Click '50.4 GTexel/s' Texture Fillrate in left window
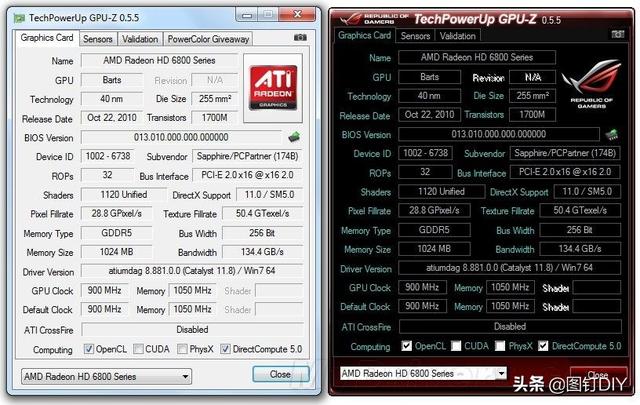 (x=262, y=213)
